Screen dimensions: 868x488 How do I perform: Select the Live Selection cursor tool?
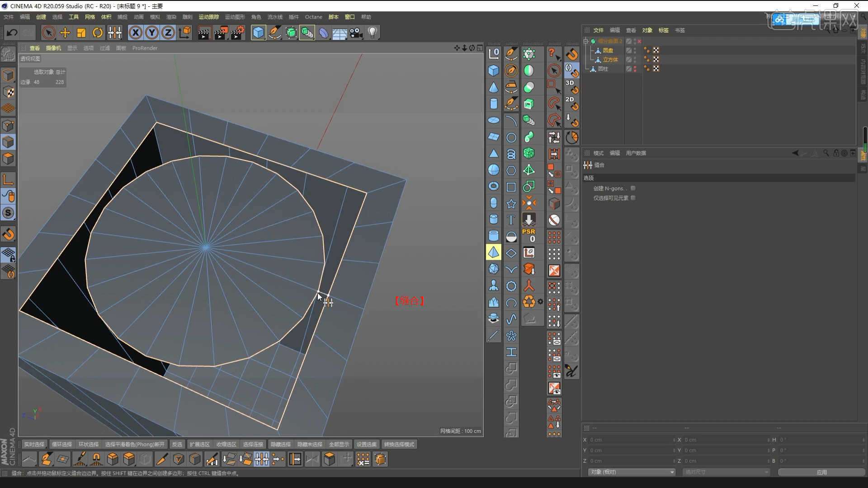48,33
